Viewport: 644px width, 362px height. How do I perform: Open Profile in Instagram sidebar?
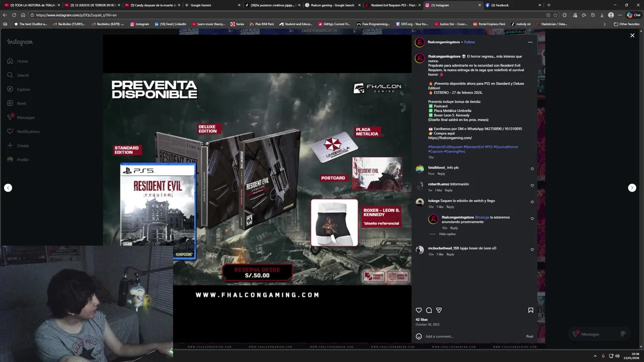point(18,160)
